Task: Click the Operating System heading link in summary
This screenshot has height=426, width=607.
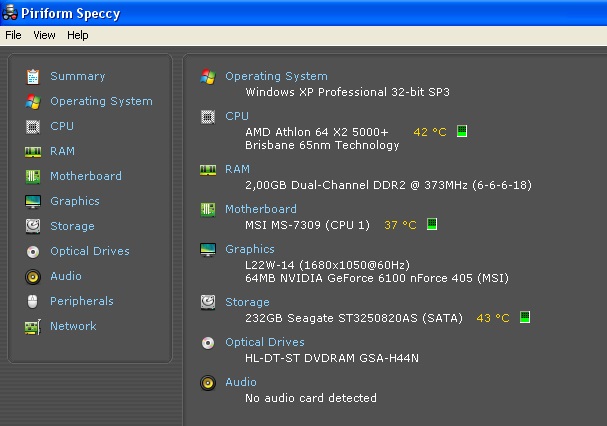Action: (276, 76)
